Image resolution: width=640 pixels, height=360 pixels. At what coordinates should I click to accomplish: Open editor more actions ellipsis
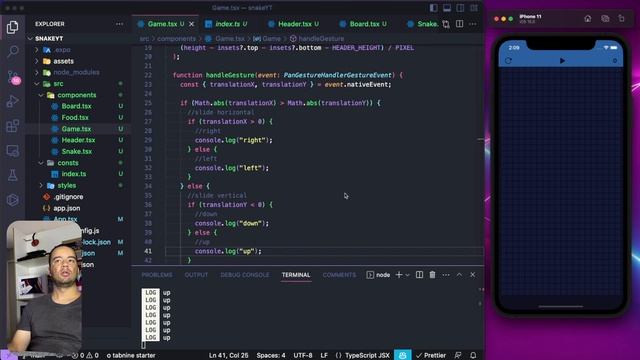[x=473, y=24]
